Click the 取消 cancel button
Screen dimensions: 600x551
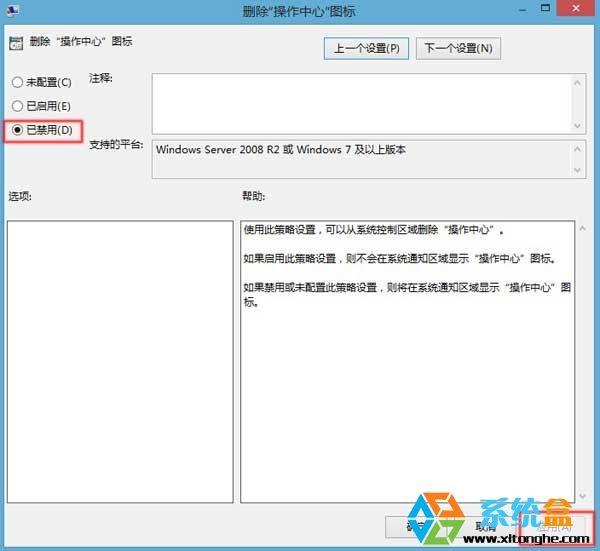pyautogui.click(x=486, y=527)
